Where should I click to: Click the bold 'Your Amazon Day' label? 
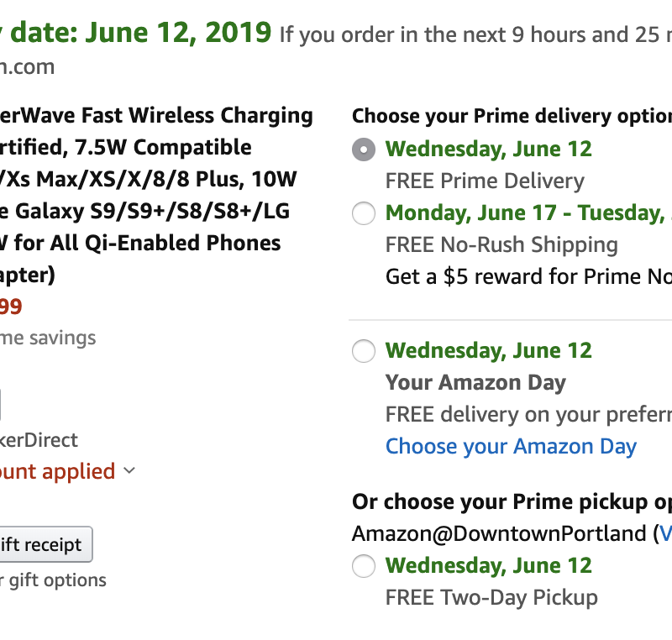tap(475, 382)
